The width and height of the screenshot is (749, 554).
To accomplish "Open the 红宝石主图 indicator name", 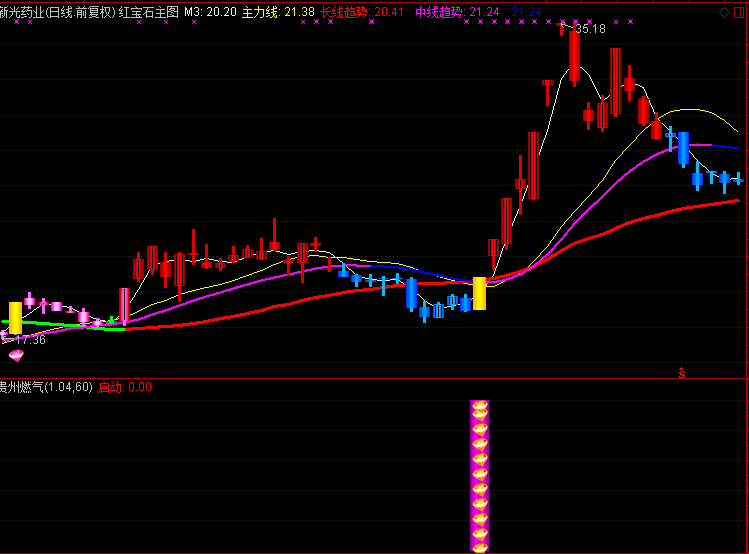I will (x=148, y=12).
